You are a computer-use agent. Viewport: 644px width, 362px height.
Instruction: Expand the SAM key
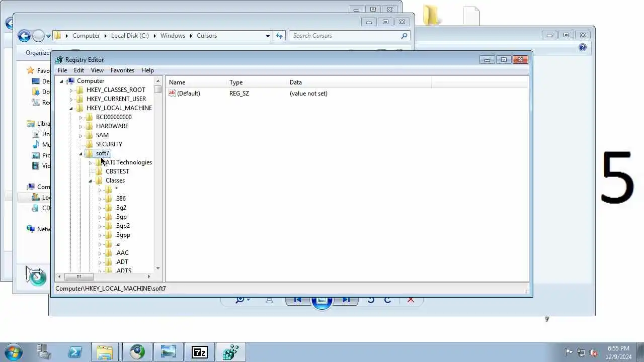(80, 135)
